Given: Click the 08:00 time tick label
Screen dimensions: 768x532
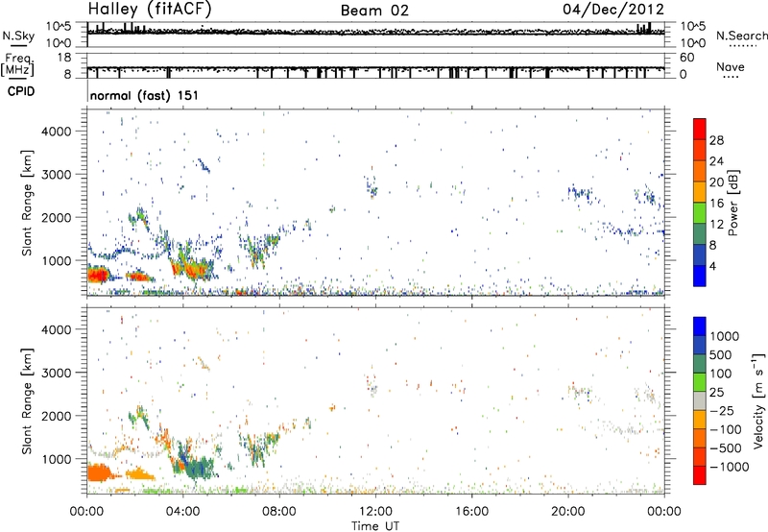Looking at the screenshot, I should click(279, 512).
